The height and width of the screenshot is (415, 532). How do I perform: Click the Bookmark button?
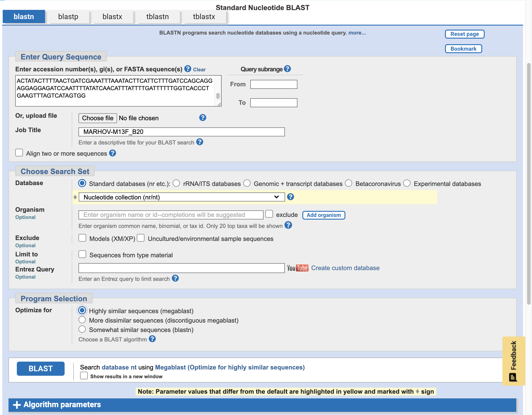tap(463, 49)
